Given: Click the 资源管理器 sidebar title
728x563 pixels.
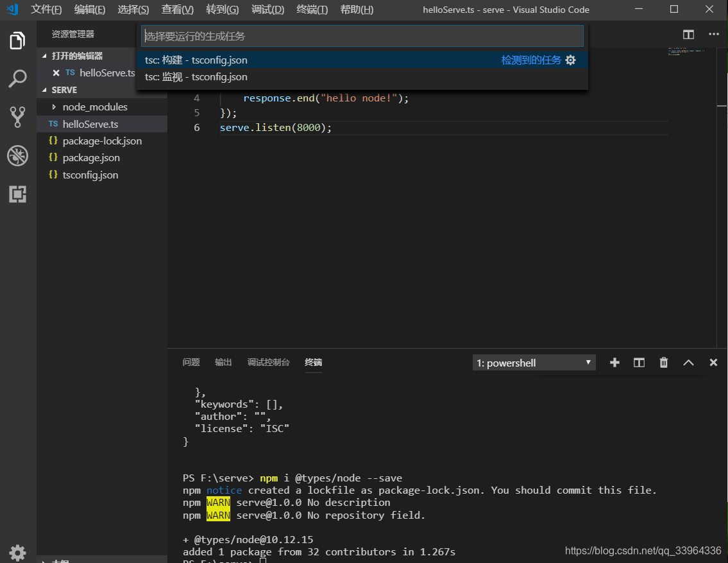Looking at the screenshot, I should (73, 34).
